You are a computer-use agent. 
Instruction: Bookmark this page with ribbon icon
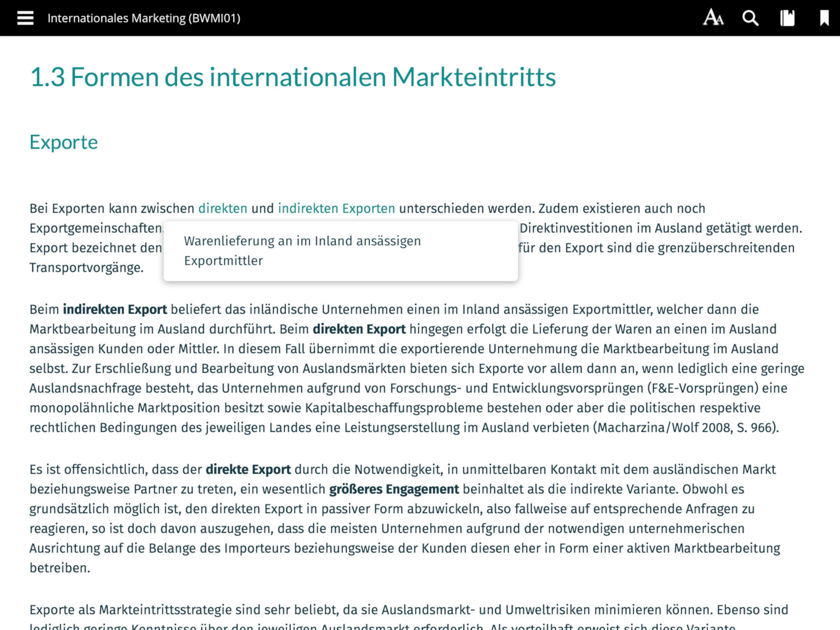point(824,18)
